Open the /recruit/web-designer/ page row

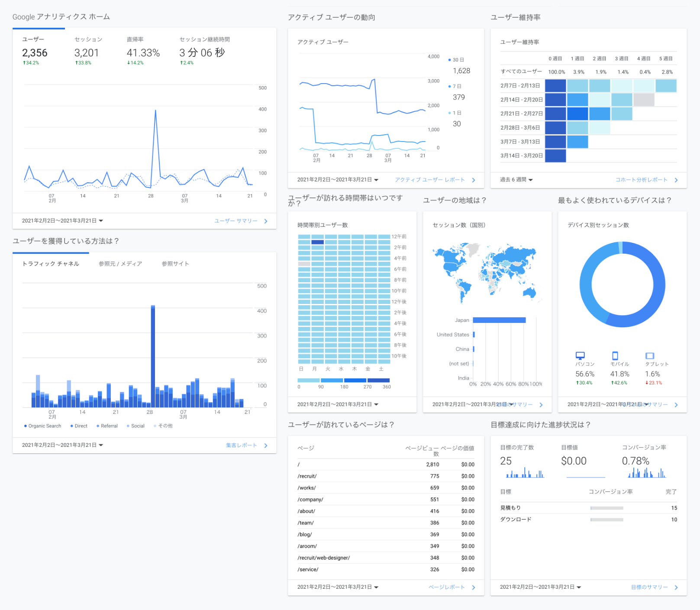(x=323, y=558)
